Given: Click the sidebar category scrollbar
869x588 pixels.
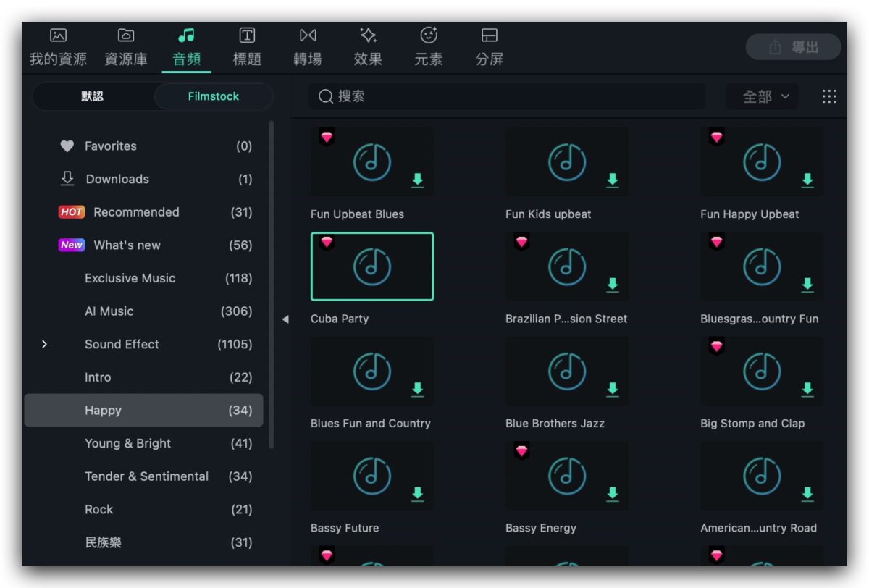Looking at the screenshot, I should point(272,286).
